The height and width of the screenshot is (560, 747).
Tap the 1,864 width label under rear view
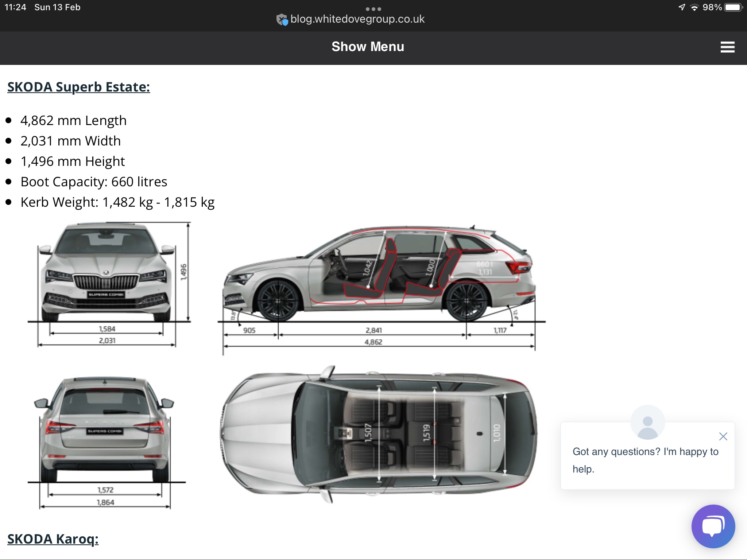coord(105,502)
